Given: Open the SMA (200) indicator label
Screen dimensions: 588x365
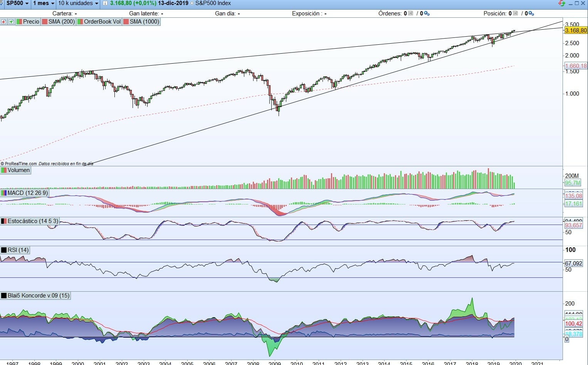Looking at the screenshot, I should [59, 22].
